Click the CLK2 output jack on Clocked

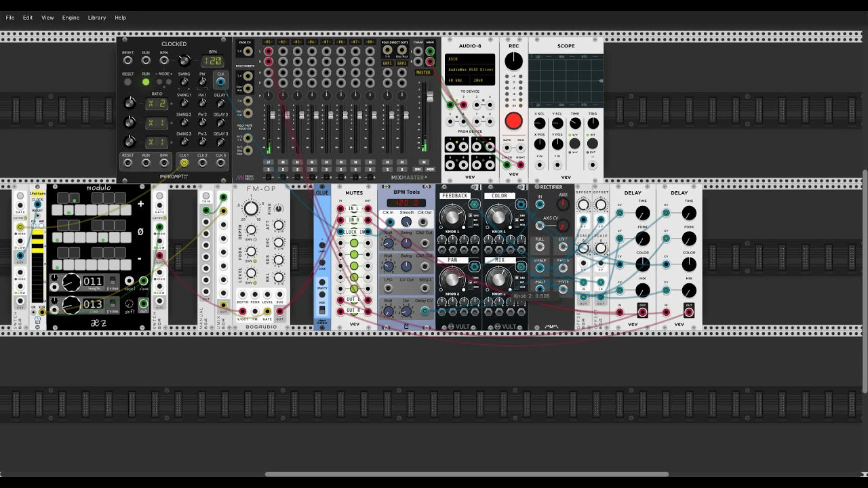point(202,163)
